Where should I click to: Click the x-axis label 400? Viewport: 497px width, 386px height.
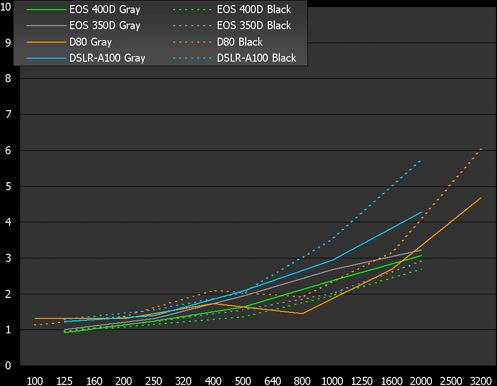[213, 381]
